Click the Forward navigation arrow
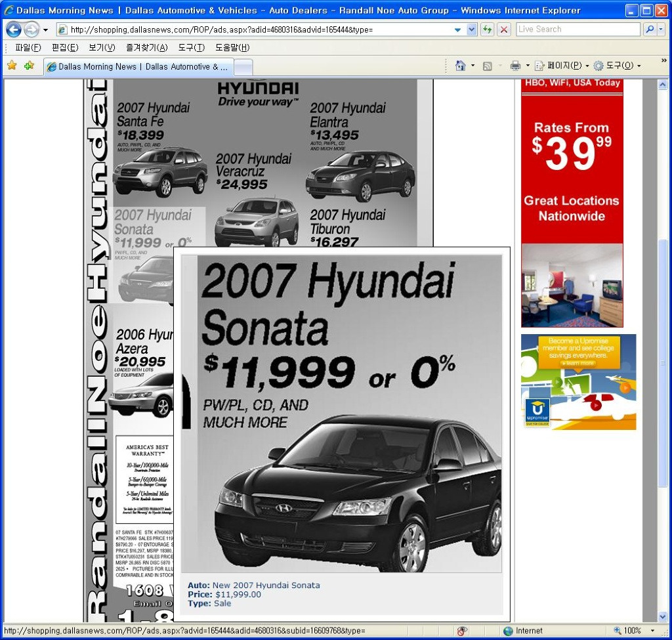 coord(31,30)
